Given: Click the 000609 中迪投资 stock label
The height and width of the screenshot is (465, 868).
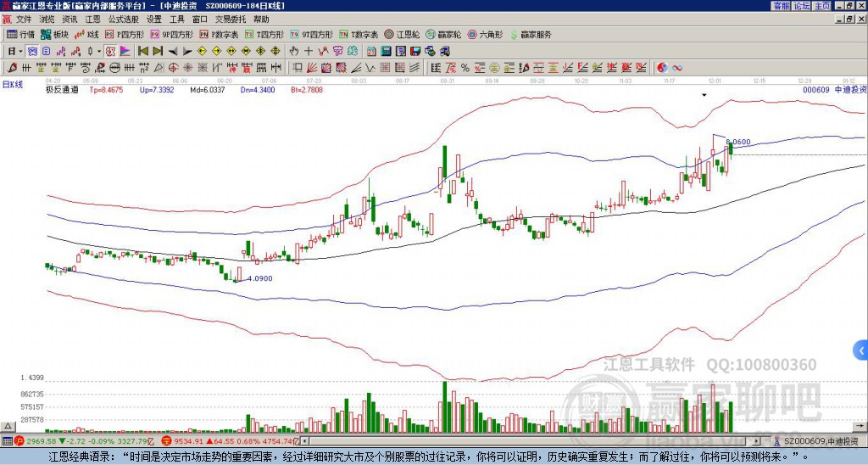Looking at the screenshot, I should coord(834,89).
